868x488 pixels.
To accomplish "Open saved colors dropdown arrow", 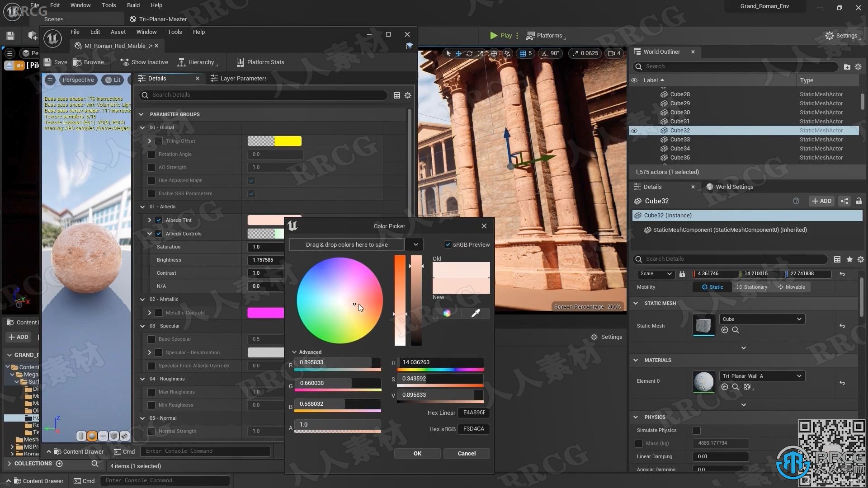I will click(415, 245).
